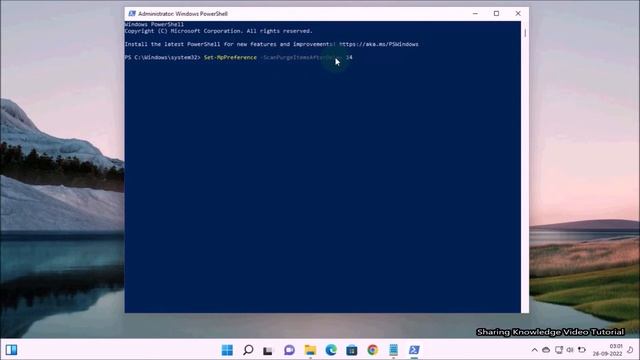This screenshot has height=360, width=640.
Task: Click the PowerShell window title icon
Action: point(132,13)
